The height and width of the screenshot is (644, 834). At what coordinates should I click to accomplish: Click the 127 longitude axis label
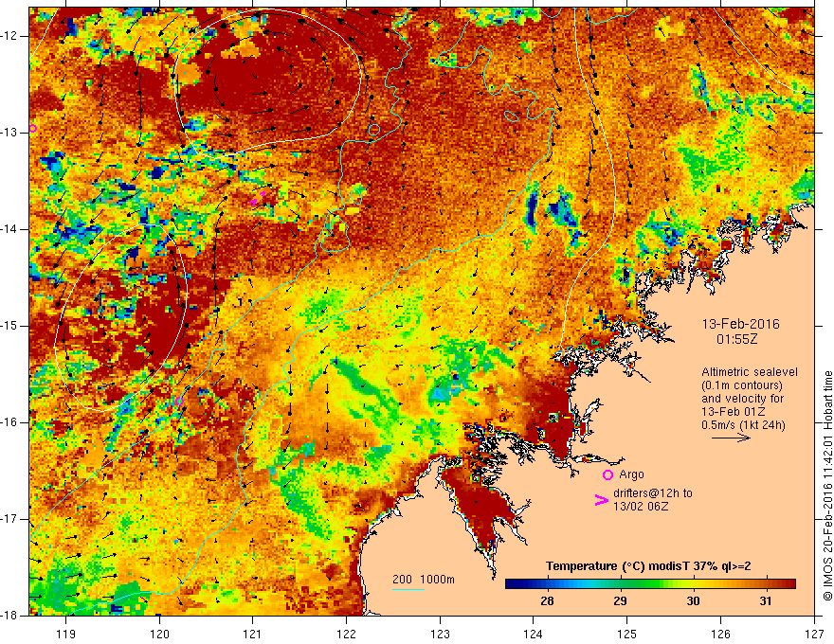[814, 634]
